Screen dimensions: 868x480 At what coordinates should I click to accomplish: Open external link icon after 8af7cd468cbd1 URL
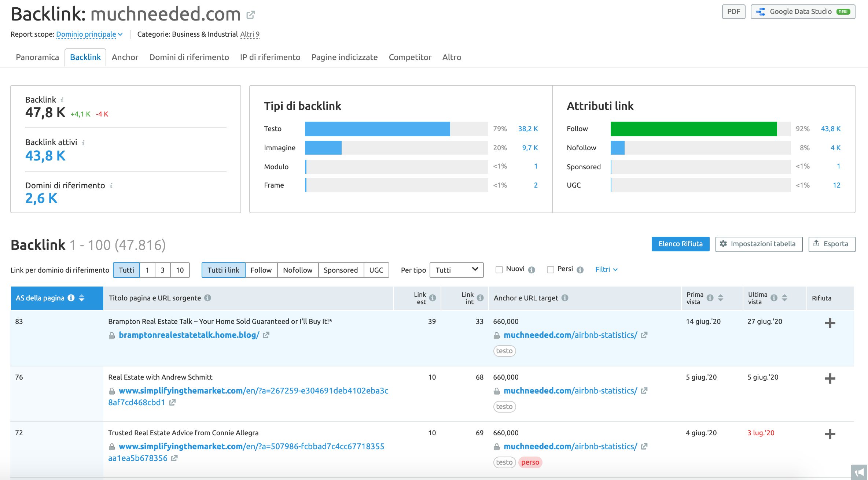point(172,402)
